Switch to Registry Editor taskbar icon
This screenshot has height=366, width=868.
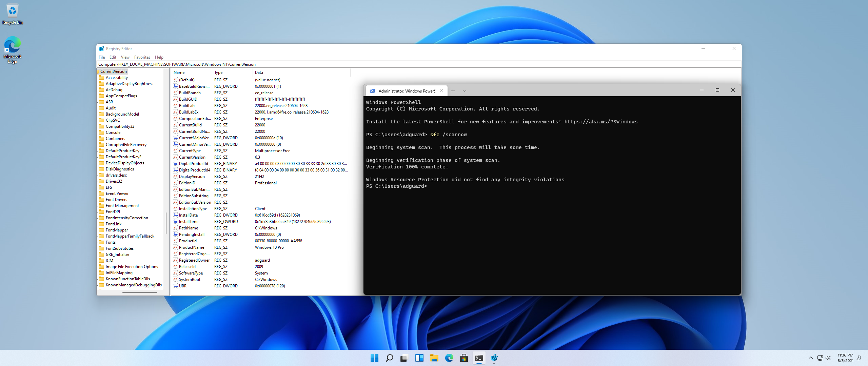coord(494,358)
